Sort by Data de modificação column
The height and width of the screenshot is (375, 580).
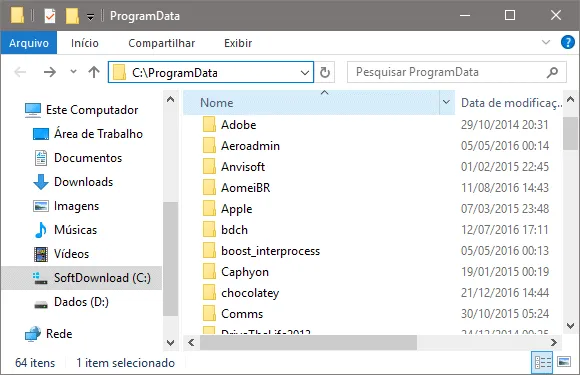point(511,102)
